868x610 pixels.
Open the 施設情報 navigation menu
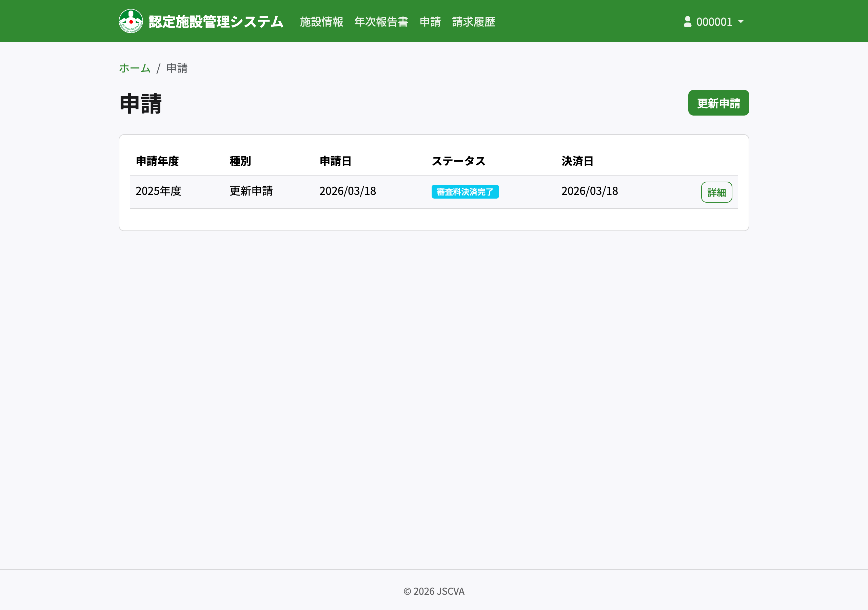[321, 22]
